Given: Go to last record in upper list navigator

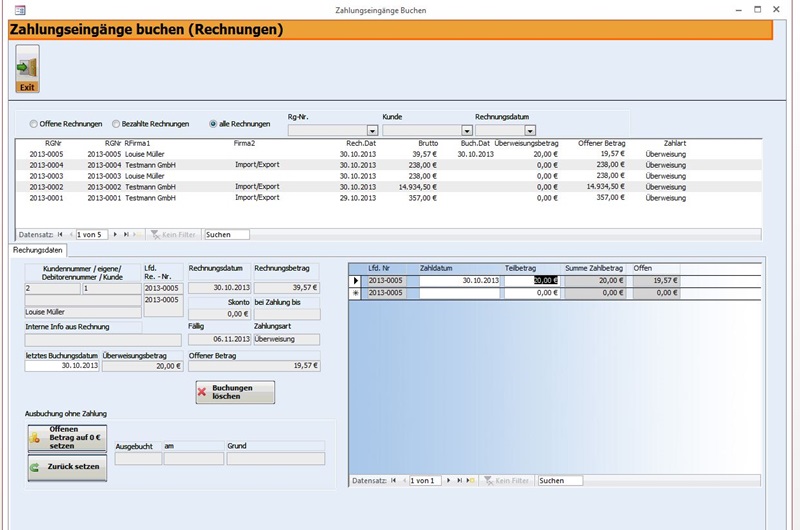Looking at the screenshot, I should (126, 235).
